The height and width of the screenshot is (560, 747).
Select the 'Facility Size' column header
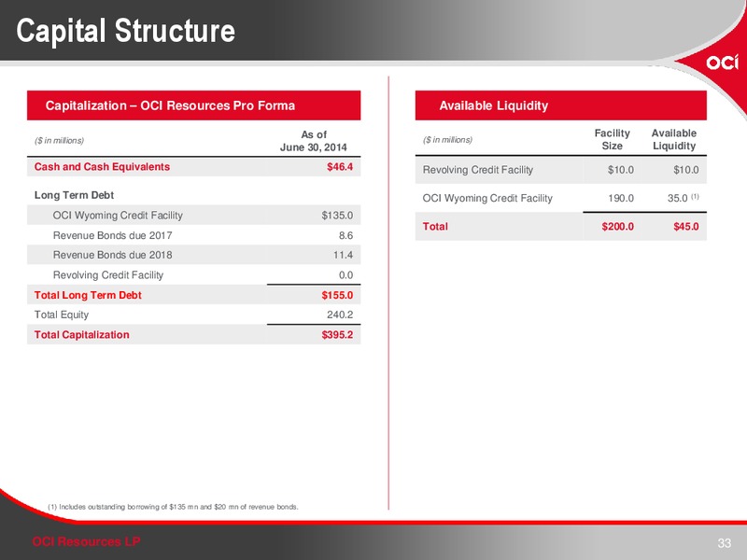[613, 139]
